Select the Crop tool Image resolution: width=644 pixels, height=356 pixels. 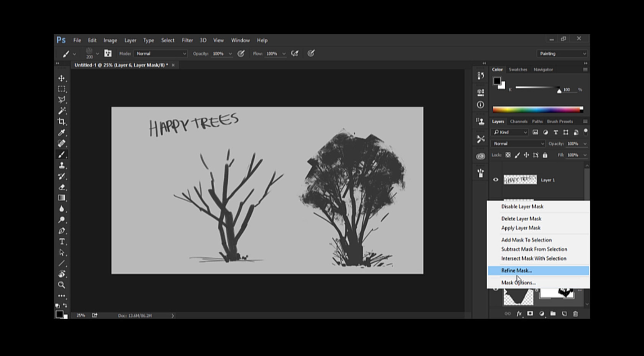61,122
